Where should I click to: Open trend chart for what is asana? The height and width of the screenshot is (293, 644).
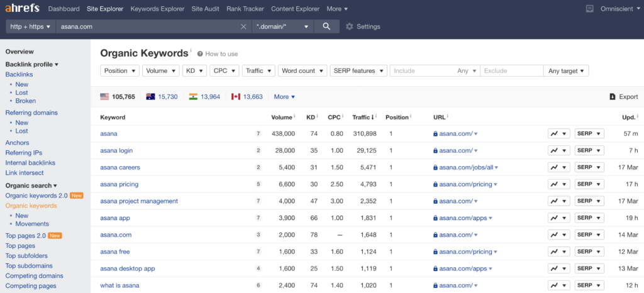(x=558, y=285)
